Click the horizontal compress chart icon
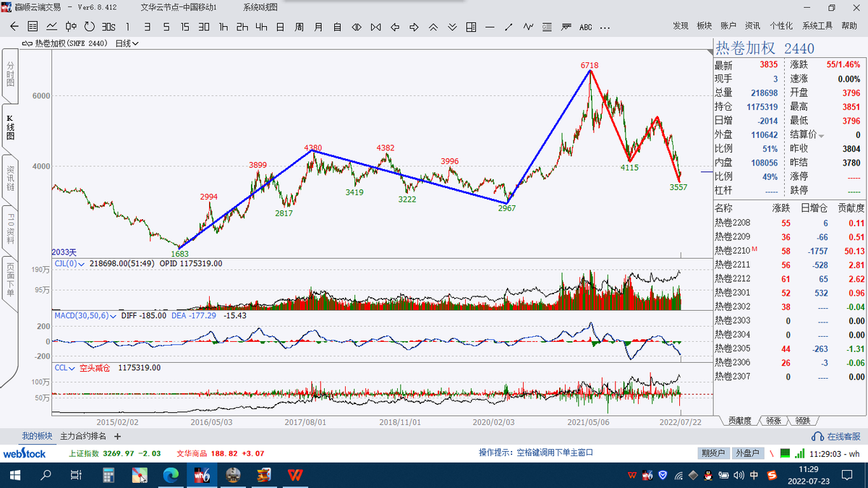 [375, 26]
